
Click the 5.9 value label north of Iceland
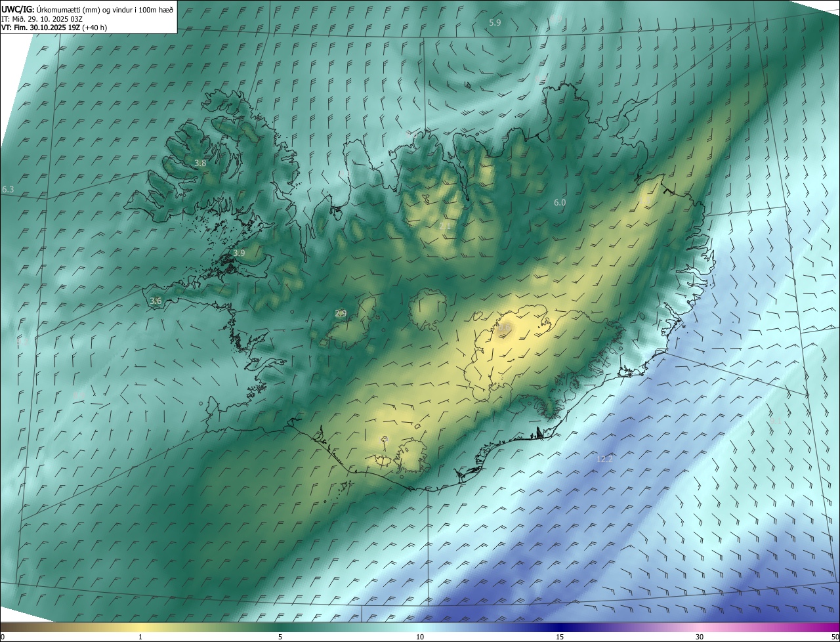coord(495,23)
